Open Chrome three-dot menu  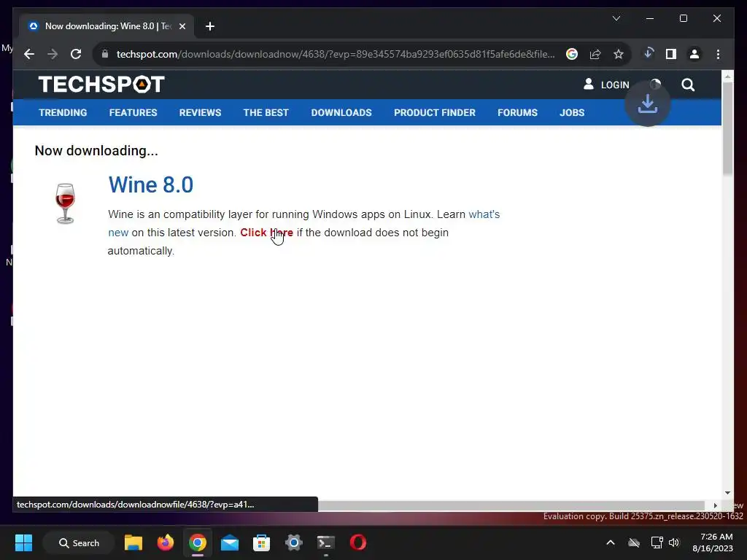click(x=718, y=54)
